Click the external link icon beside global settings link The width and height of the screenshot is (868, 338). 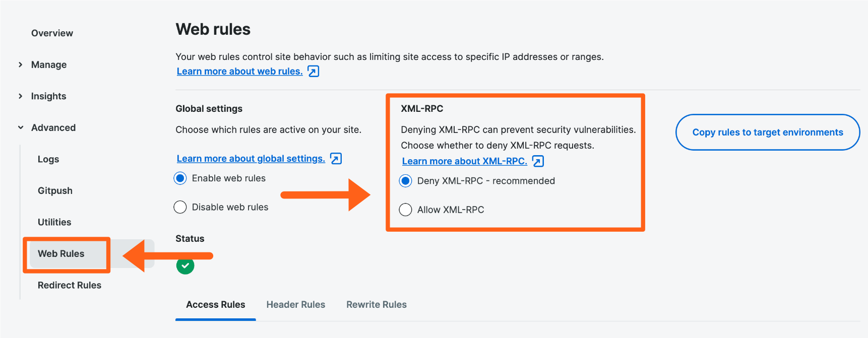point(336,158)
